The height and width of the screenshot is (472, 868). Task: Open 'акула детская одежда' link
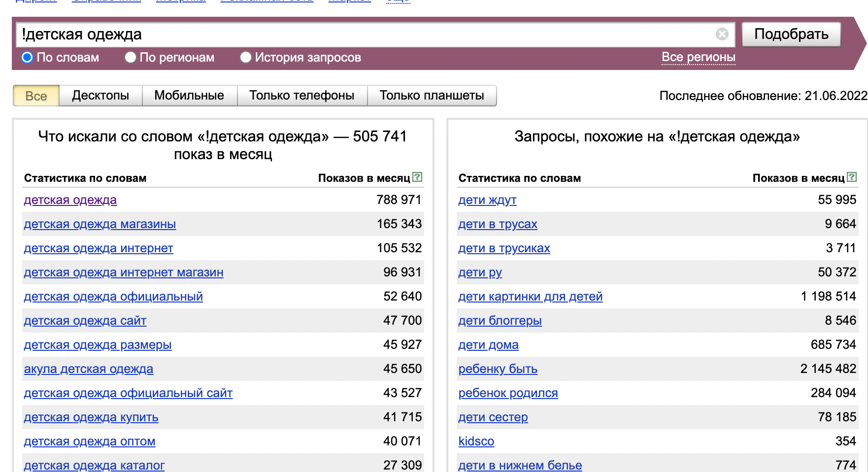point(89,369)
